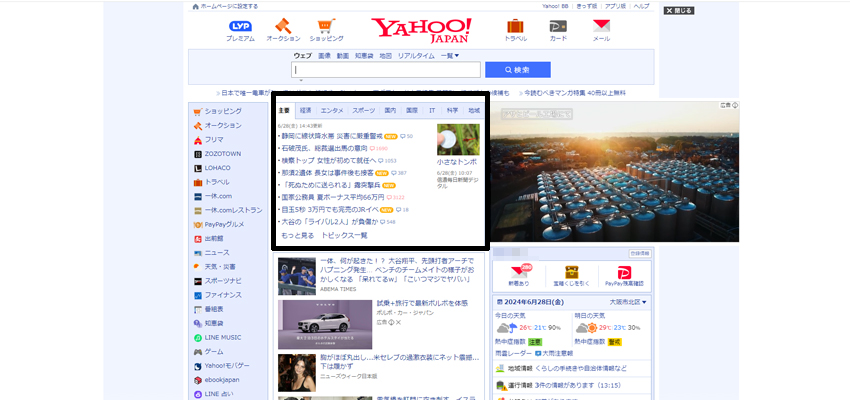Click the sunset storage tanks advertisement banner
Image resolution: width=850 pixels, height=400 pixels.
coord(615,171)
